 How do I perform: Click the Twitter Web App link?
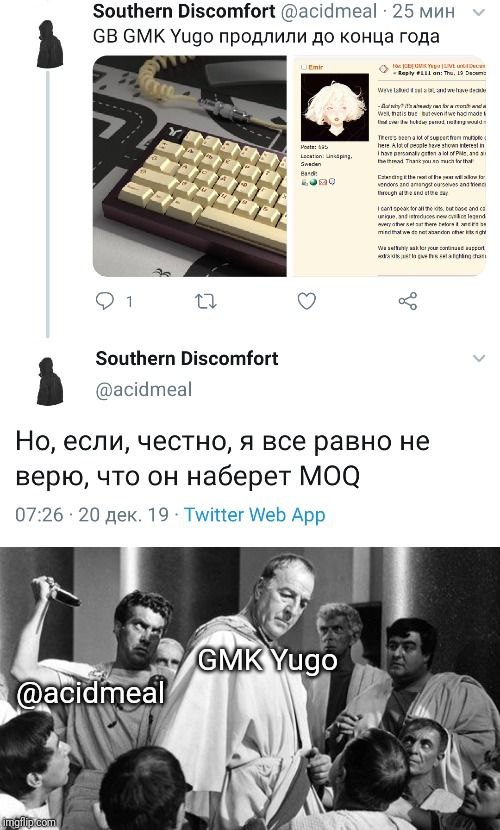pyautogui.click(x=254, y=515)
